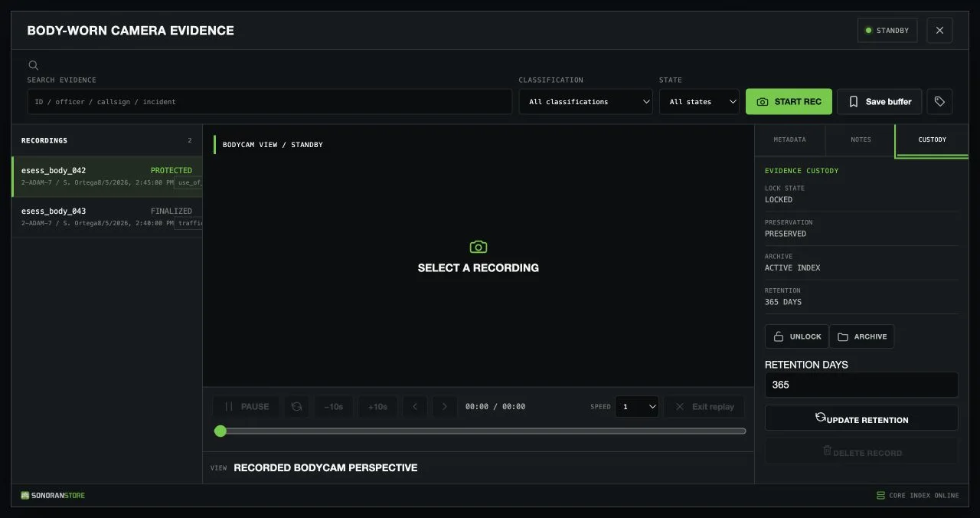Skip forward with the +10s button
Screen dimensions: 980x518
[377, 407]
